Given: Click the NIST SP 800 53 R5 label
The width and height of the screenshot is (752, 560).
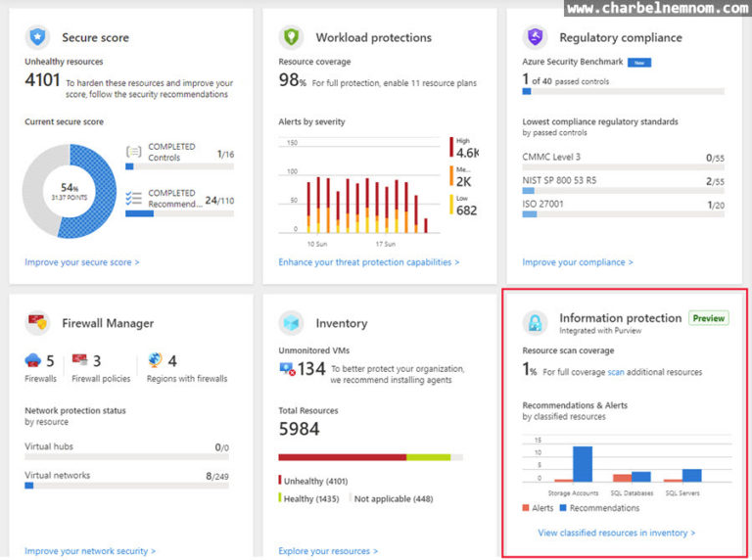Looking at the screenshot, I should click(559, 180).
